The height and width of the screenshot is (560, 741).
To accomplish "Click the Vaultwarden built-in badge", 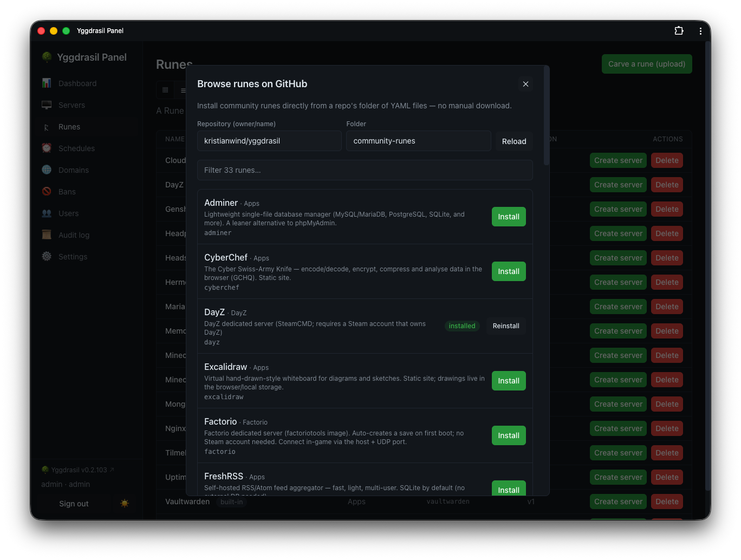I will click(x=231, y=502).
